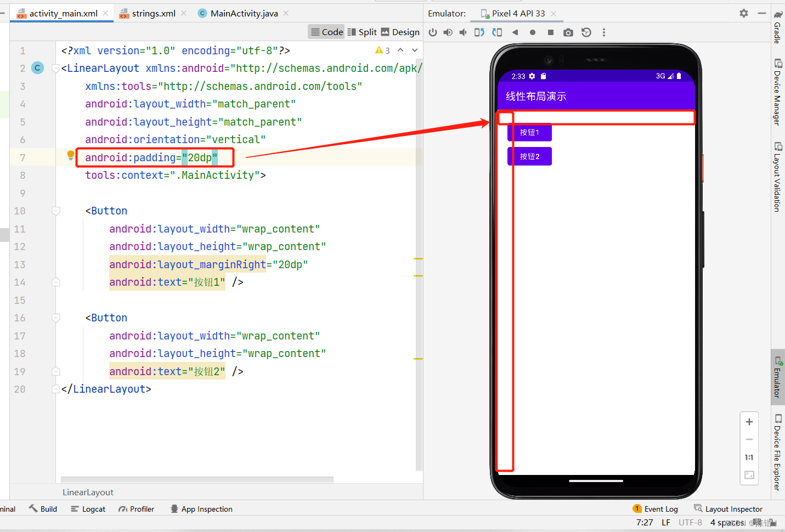Tap the emulator Overview square button
Screen dimensions: 785x532
551,32
